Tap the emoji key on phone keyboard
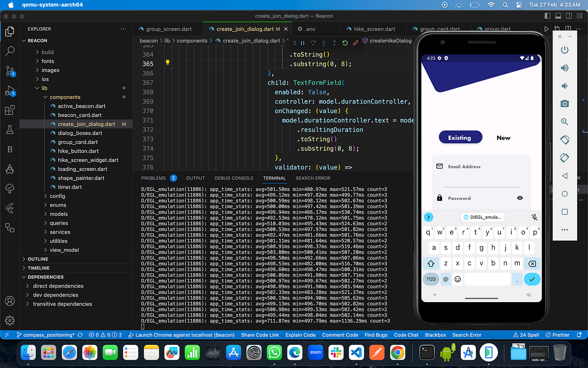 pos(457,279)
